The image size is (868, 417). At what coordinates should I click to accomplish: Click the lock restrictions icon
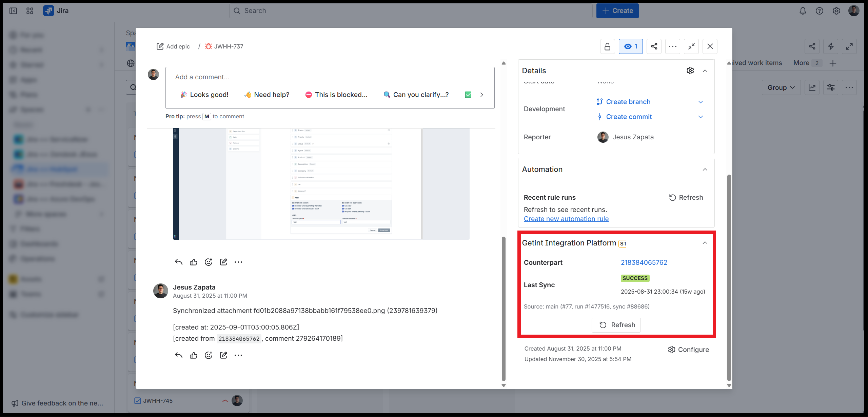[x=607, y=46]
